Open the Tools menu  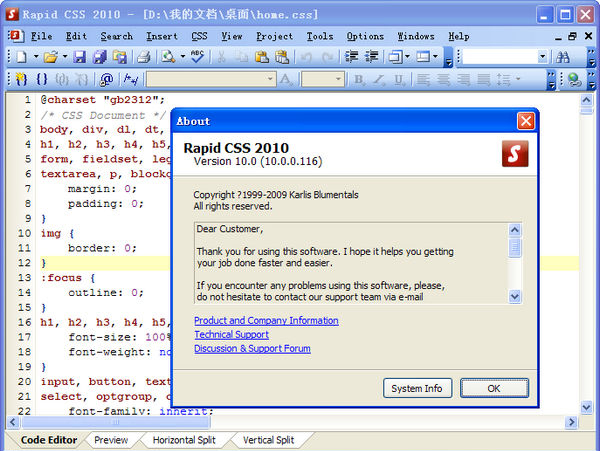pos(320,36)
